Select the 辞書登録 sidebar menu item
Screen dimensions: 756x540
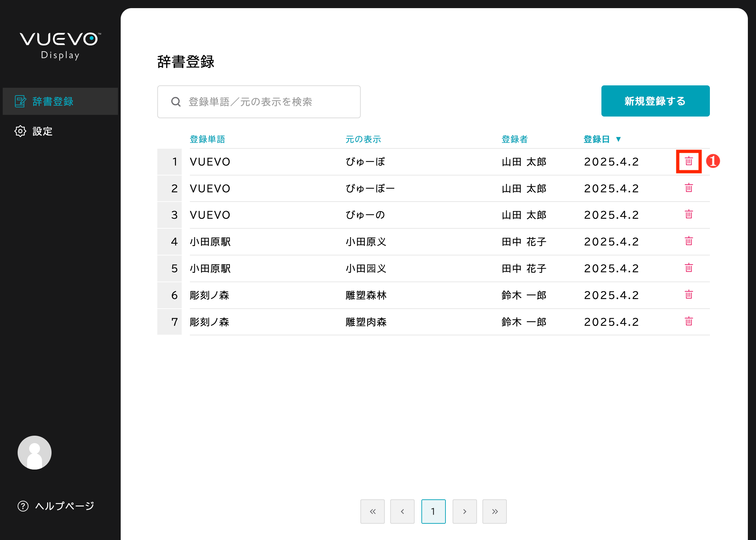[53, 101]
